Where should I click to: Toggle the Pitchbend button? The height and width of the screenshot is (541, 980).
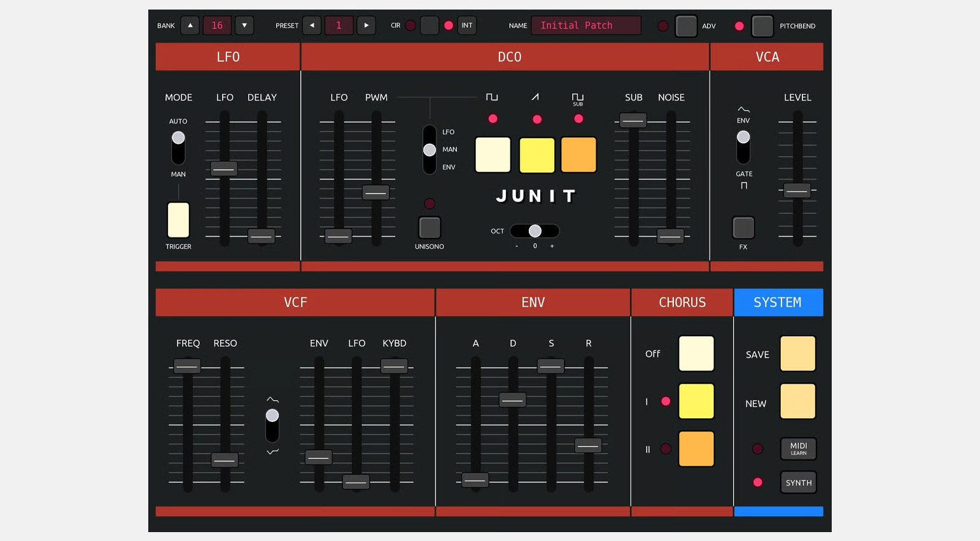pos(762,26)
